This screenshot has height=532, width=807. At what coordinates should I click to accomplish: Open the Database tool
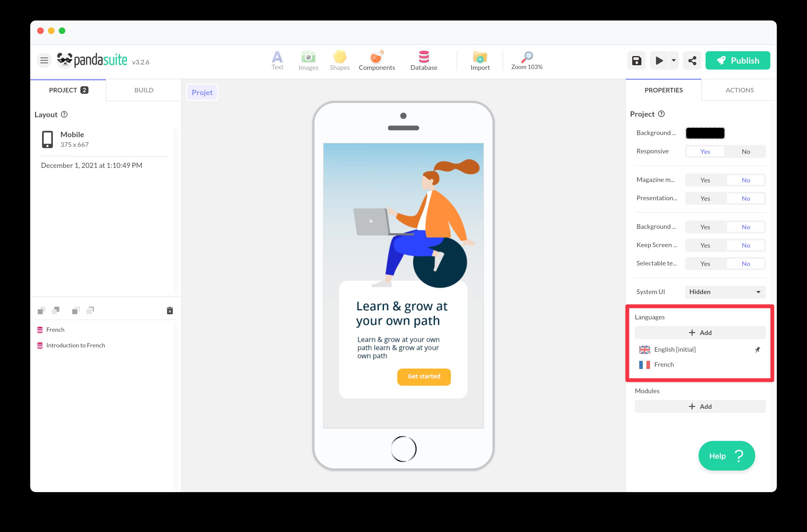click(x=423, y=61)
